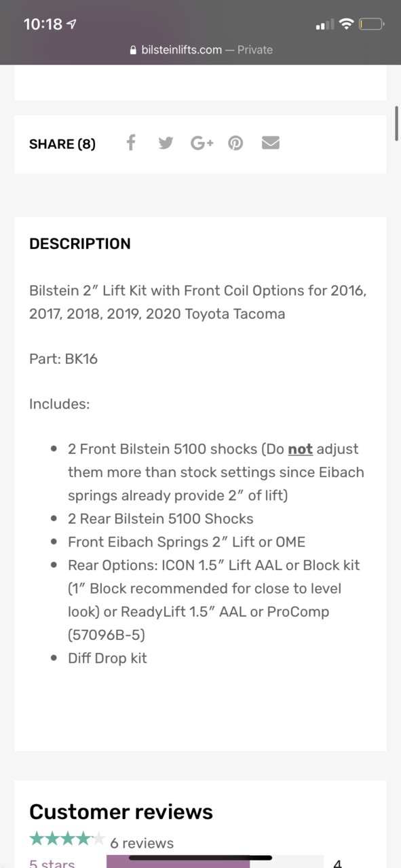Tap the purple 5 stars rating bar
Image resolution: width=401 pixels, height=868 pixels.
pos(178,862)
